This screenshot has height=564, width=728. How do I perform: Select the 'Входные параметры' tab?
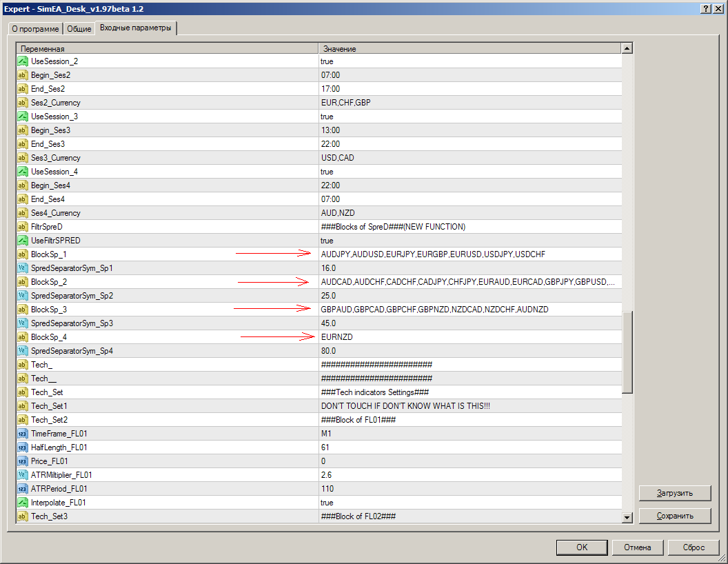136,28
